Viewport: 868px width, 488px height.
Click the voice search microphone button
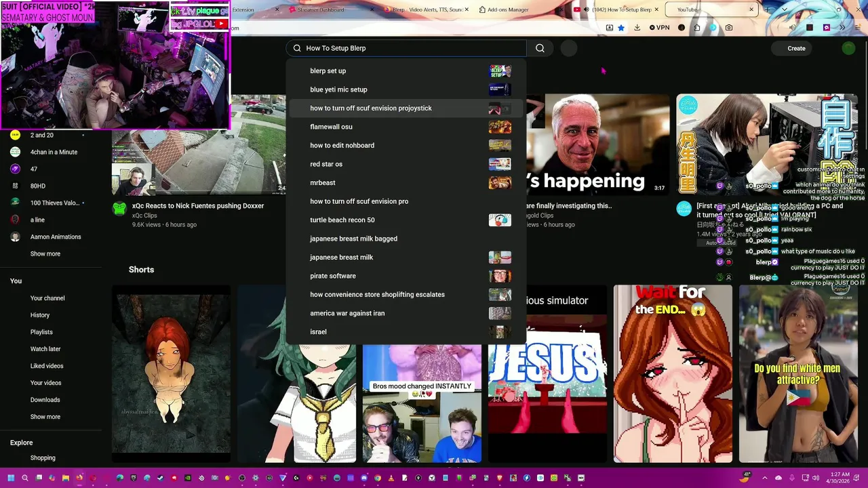[x=569, y=48]
